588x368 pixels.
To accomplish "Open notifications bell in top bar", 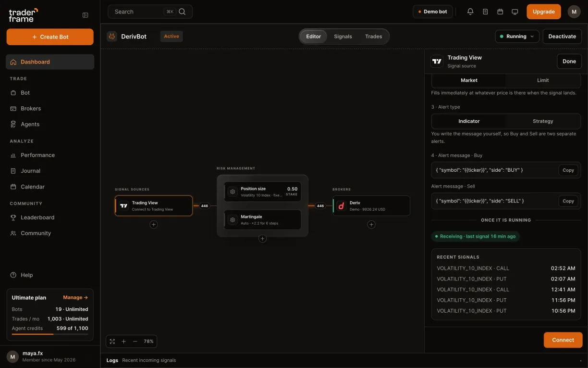I will point(470,12).
